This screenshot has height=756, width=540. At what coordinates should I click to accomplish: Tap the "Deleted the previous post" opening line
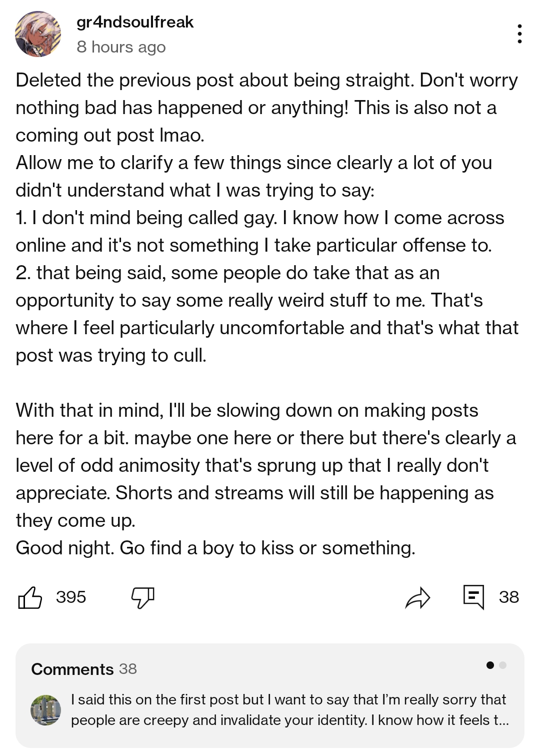point(266,80)
